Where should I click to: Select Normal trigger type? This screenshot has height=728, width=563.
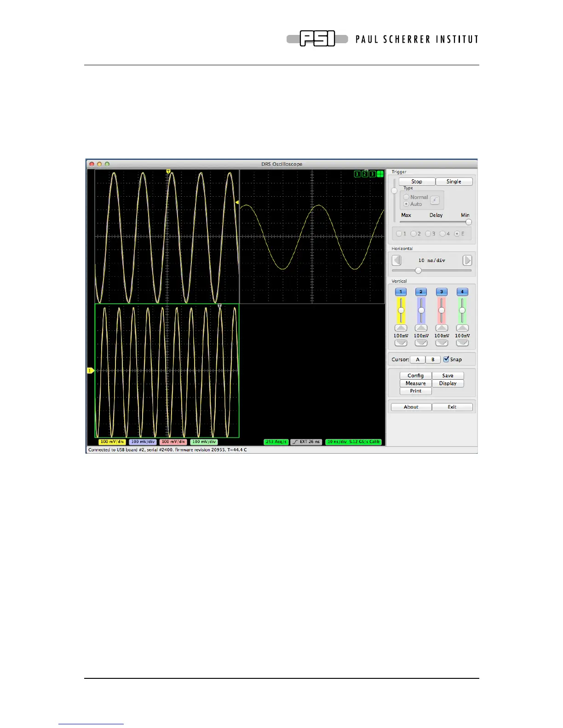406,197
